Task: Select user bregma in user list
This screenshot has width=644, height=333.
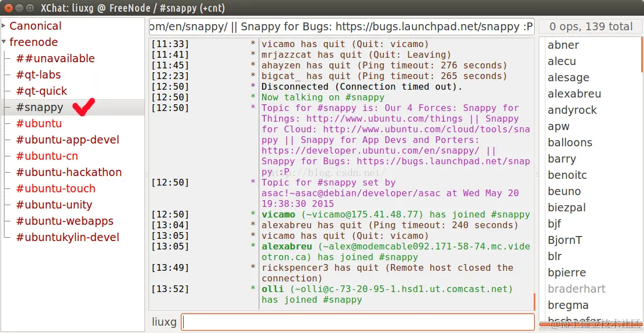Action: 568,305
